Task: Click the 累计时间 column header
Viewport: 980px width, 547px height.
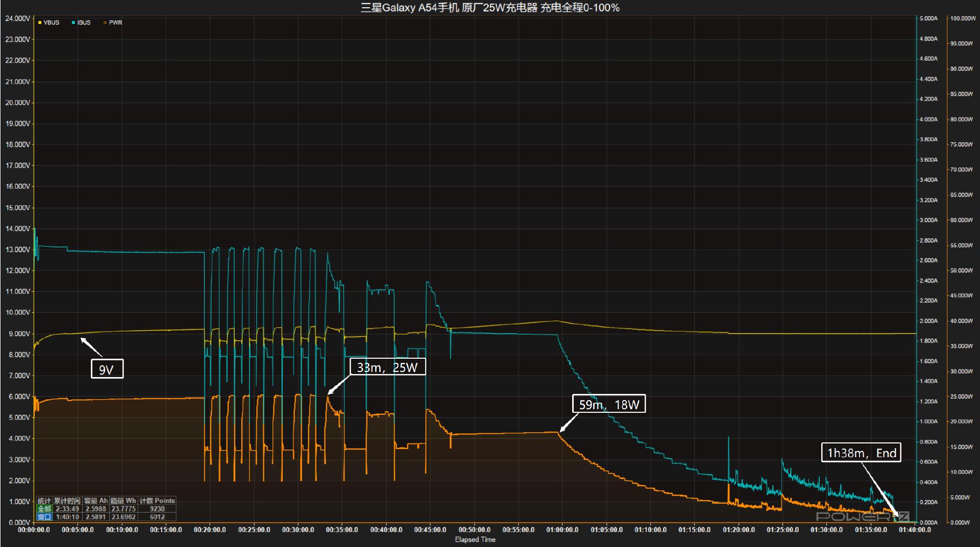Action: [67, 501]
